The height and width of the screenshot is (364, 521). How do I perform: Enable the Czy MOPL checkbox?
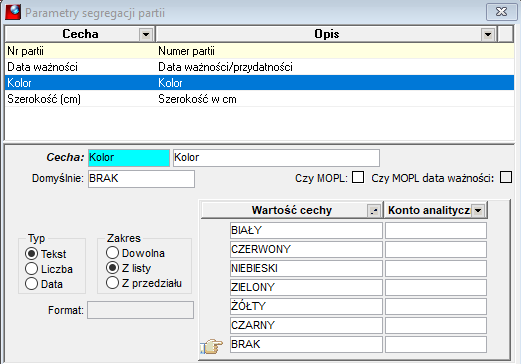[x=358, y=177]
